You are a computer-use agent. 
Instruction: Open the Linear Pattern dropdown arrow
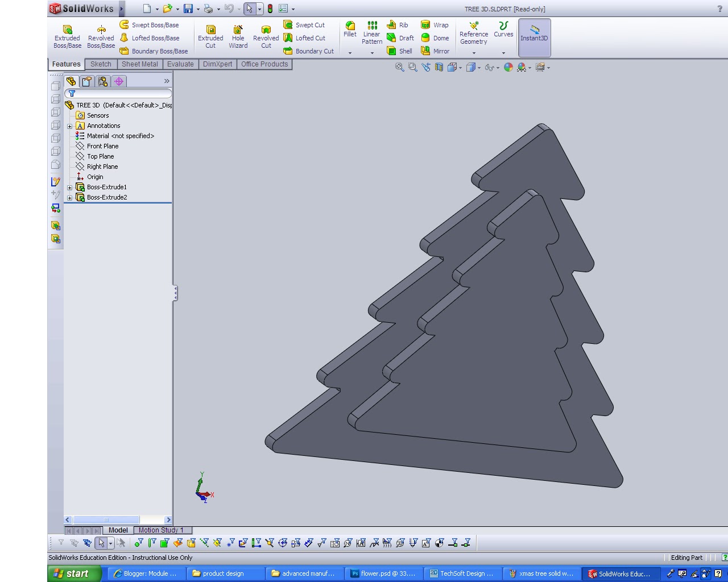pos(372,53)
